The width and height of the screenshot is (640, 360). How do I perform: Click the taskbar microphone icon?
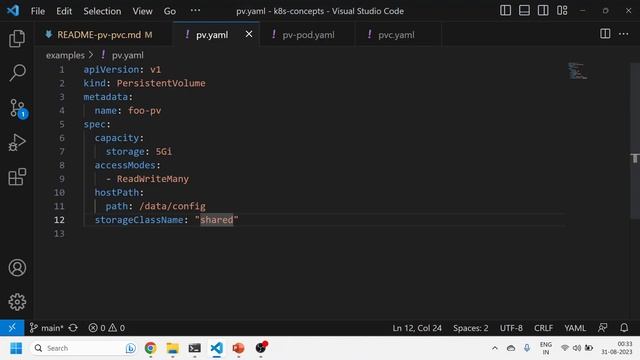pos(527,348)
